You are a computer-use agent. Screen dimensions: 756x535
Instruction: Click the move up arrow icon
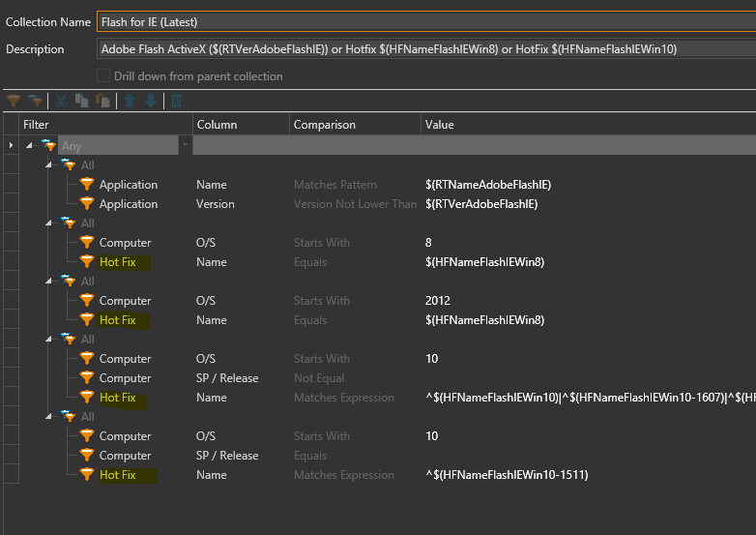(x=130, y=101)
